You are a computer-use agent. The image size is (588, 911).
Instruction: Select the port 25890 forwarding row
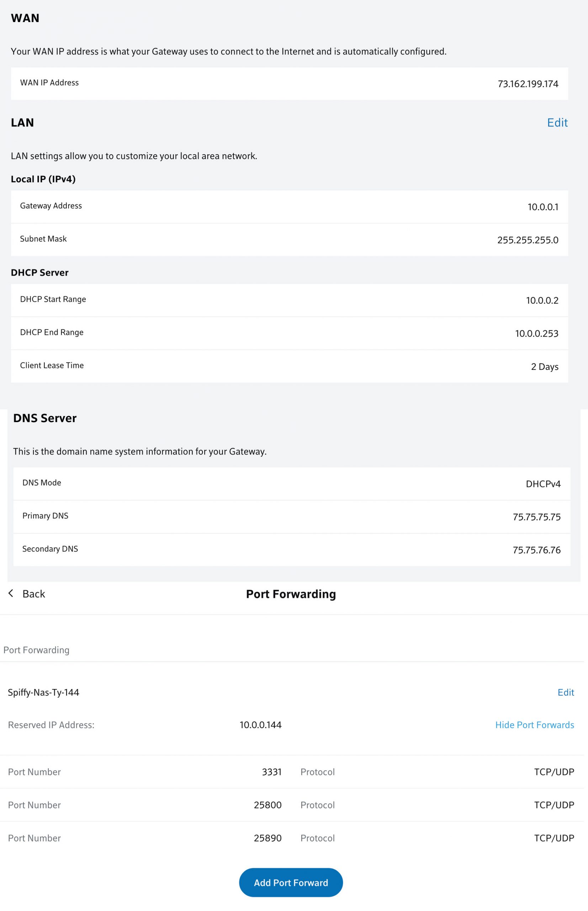292,838
